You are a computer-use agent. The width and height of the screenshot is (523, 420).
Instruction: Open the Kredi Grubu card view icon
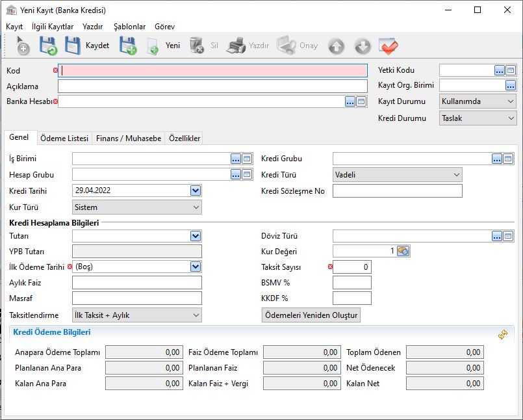tap(508, 159)
